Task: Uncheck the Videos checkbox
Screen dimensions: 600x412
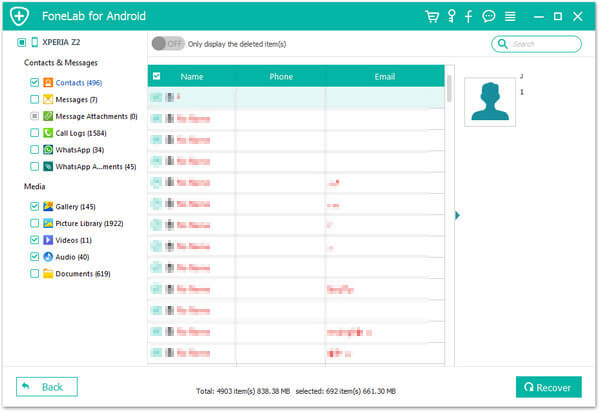Action: (35, 240)
